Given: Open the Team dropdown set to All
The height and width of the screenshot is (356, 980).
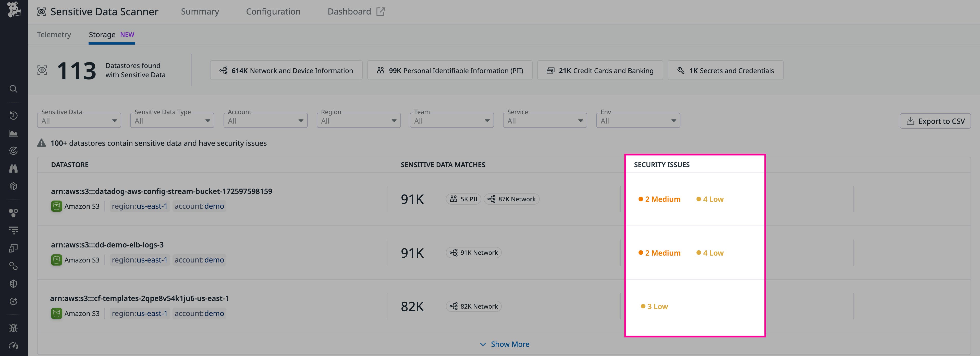Looking at the screenshot, I should [451, 120].
